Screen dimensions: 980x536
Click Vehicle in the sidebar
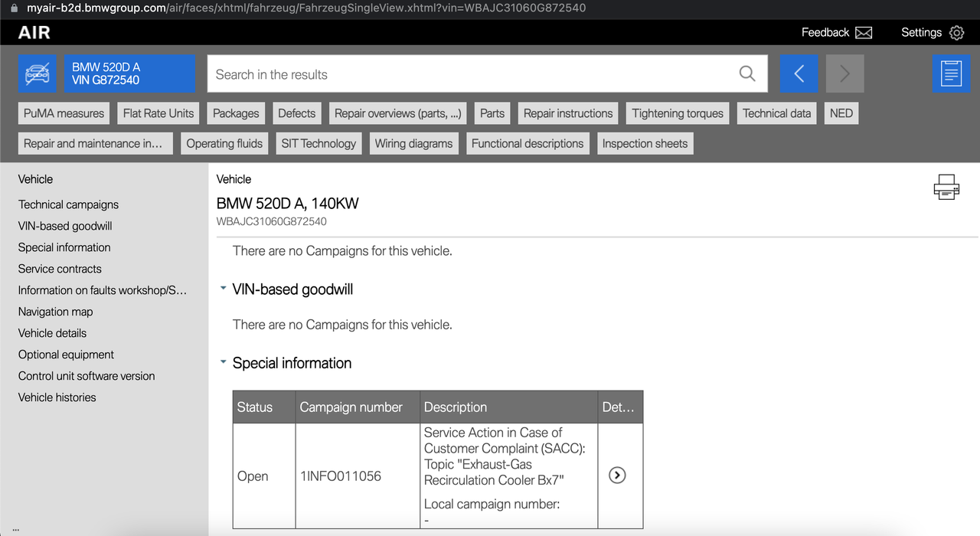[x=36, y=179]
